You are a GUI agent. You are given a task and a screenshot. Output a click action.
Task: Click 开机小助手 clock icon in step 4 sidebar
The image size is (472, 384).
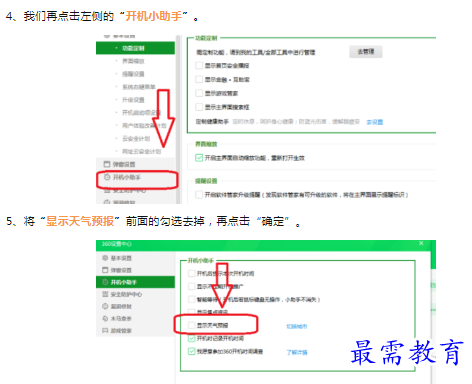click(x=107, y=177)
